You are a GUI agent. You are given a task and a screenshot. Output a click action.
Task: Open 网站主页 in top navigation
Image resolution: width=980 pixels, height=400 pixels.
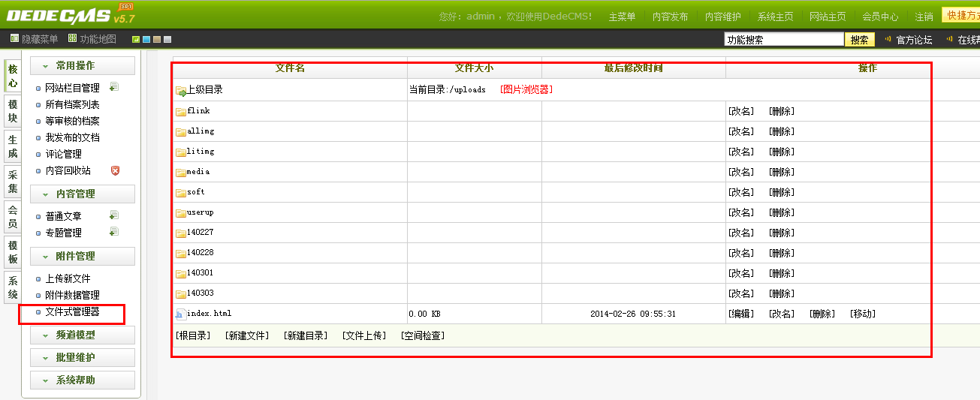point(828,17)
